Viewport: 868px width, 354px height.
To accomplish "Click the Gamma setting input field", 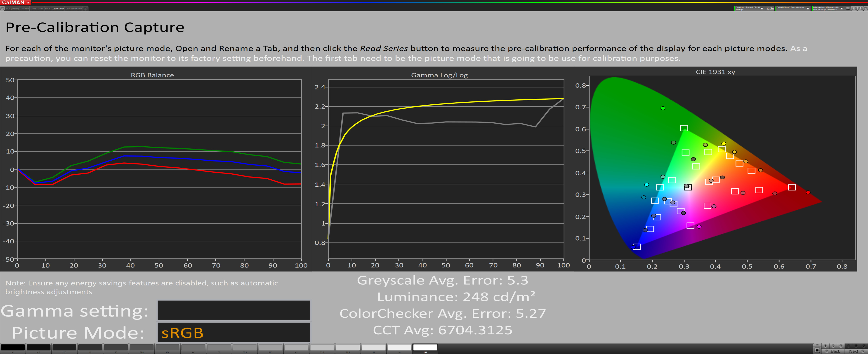I will pos(234,310).
